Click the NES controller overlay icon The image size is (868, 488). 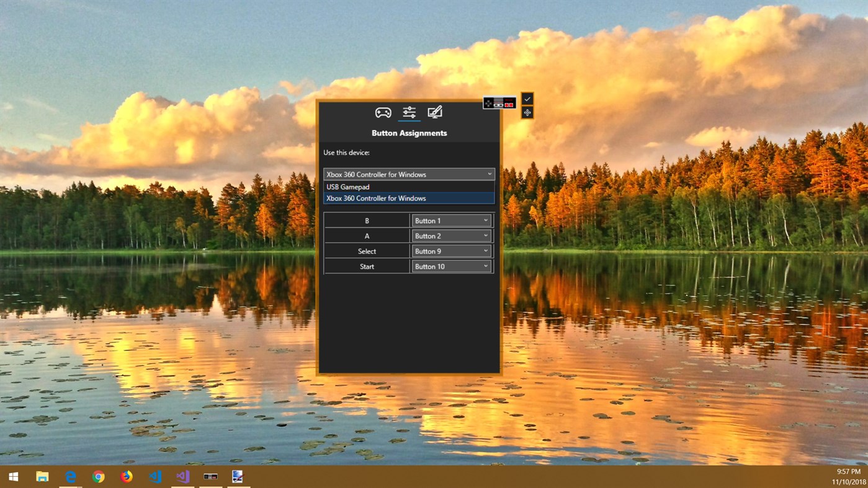click(x=499, y=104)
